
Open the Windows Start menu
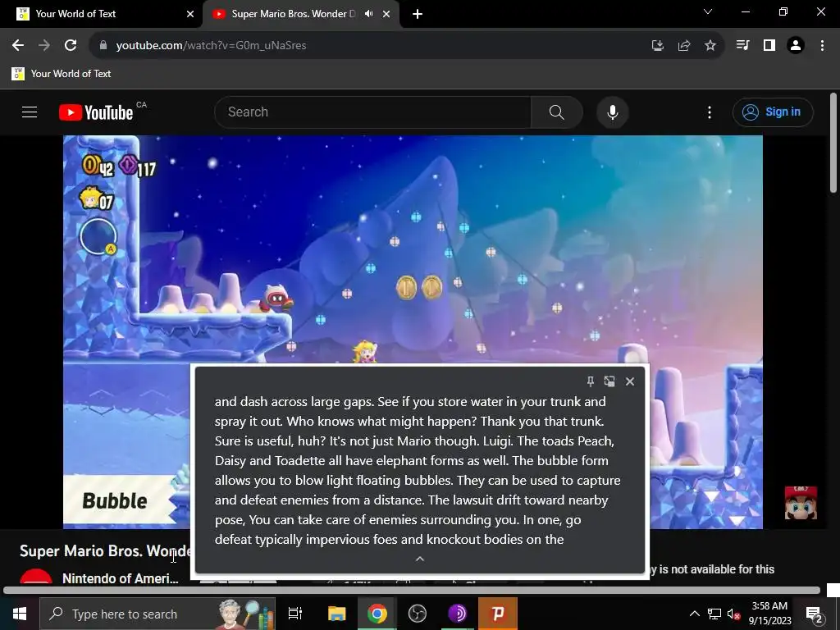(x=20, y=614)
